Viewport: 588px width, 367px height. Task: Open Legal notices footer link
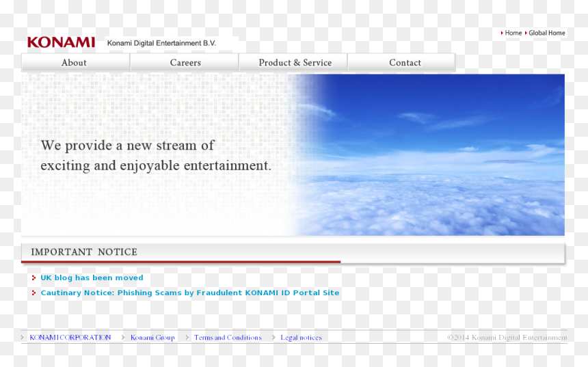coord(301,338)
